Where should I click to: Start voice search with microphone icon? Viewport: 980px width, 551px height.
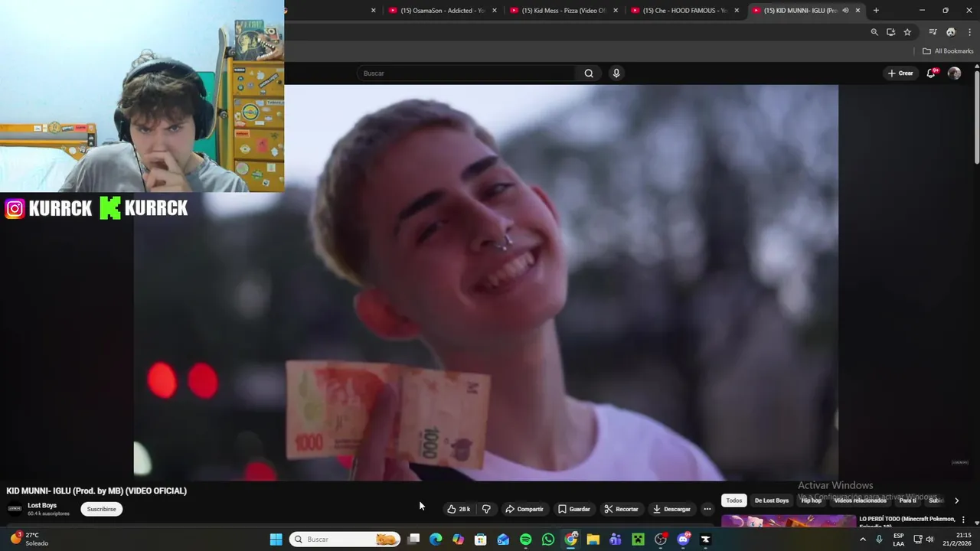point(616,73)
